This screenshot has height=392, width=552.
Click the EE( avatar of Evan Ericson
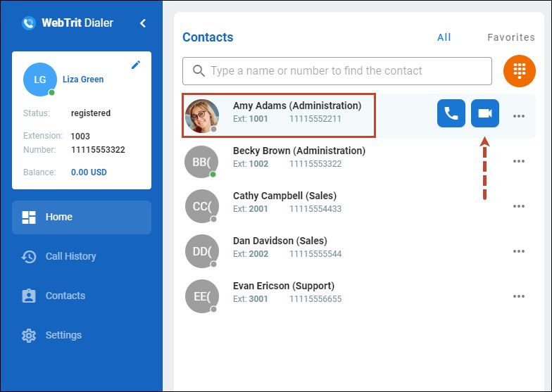click(x=202, y=296)
